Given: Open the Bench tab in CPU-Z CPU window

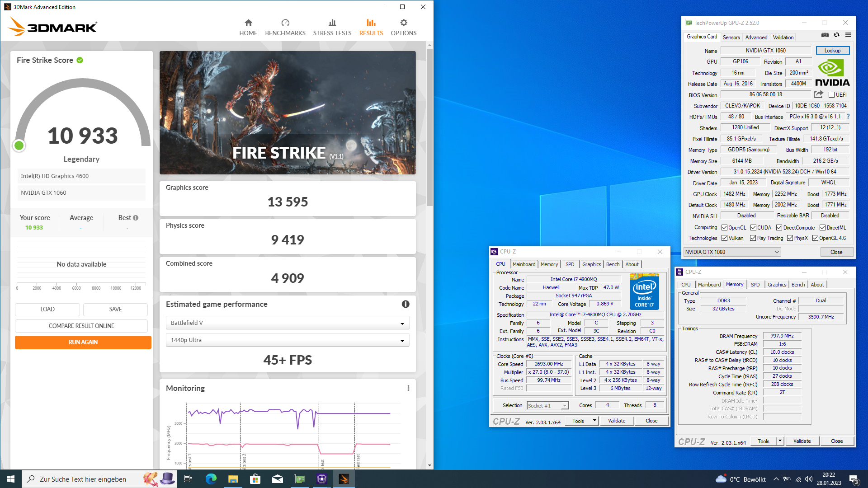Looking at the screenshot, I should (613, 264).
